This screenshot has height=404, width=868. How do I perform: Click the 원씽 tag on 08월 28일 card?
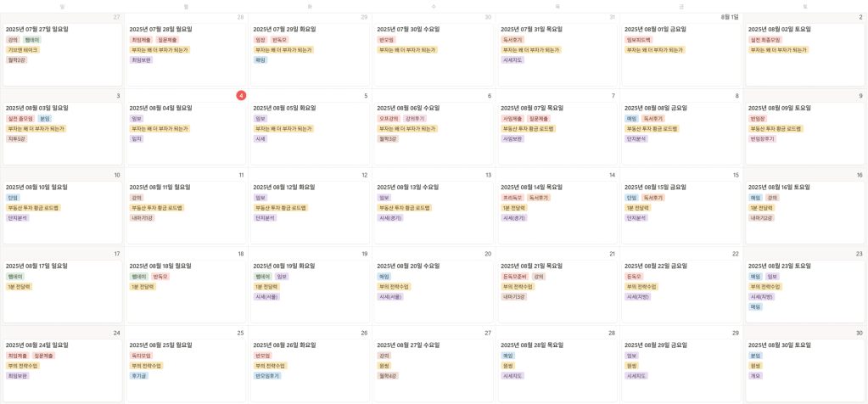(x=507, y=366)
